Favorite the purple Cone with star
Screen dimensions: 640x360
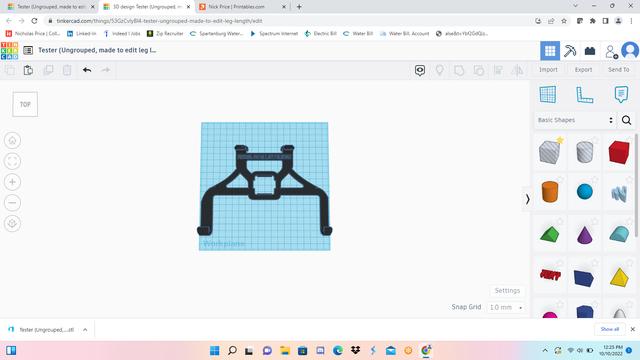tap(595, 221)
